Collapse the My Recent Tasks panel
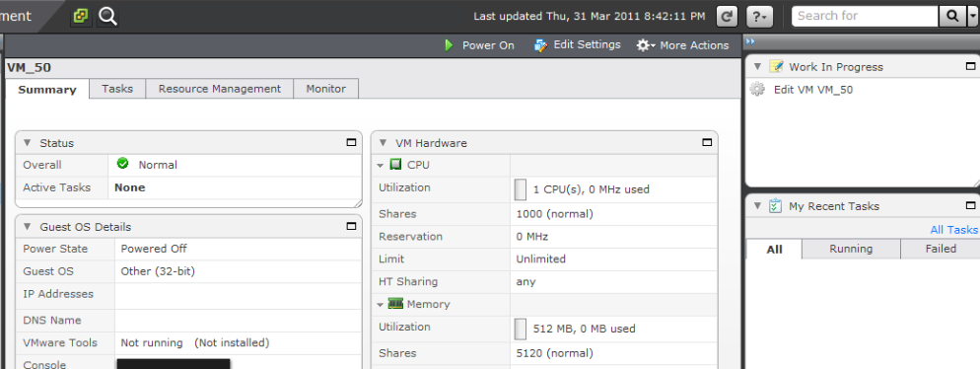 pyautogui.click(x=757, y=205)
